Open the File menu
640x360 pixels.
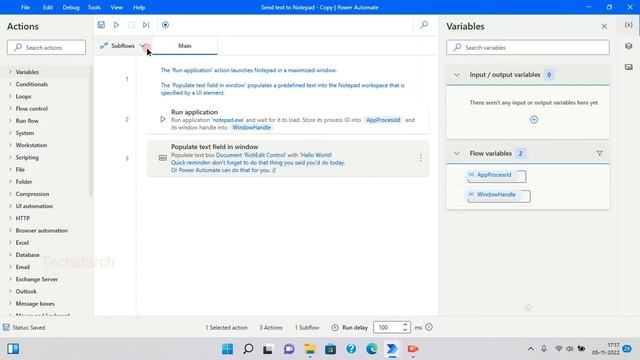click(x=25, y=7)
